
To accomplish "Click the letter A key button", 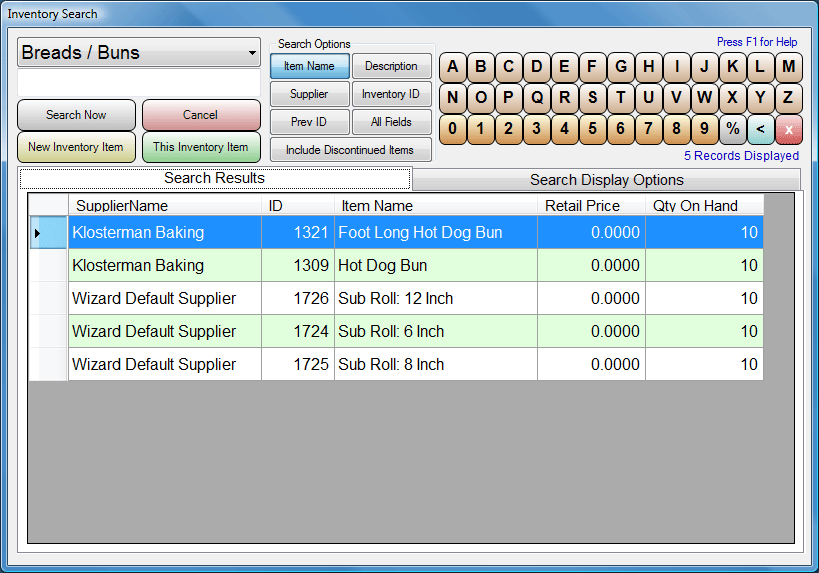I will tap(452, 68).
